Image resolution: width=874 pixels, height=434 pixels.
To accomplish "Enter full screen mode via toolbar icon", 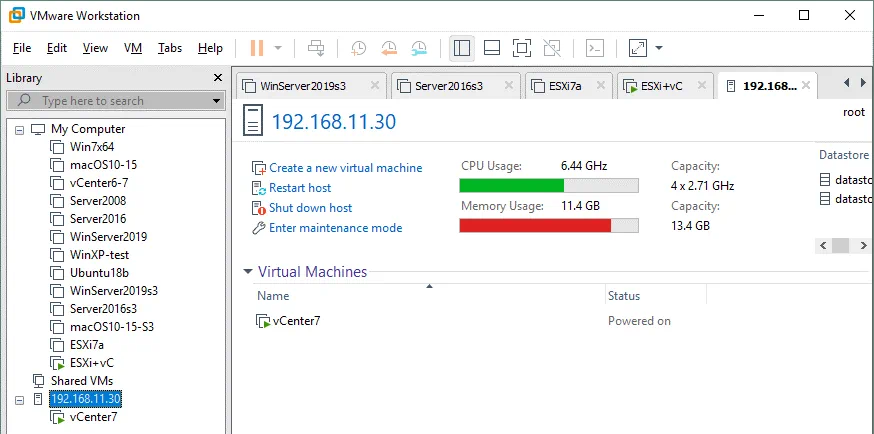I will tap(521, 48).
